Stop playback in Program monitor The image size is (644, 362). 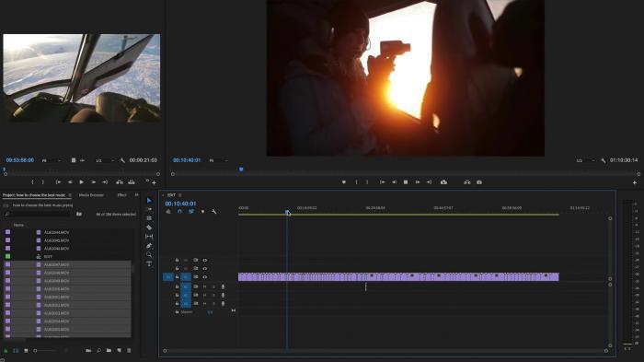(406, 181)
